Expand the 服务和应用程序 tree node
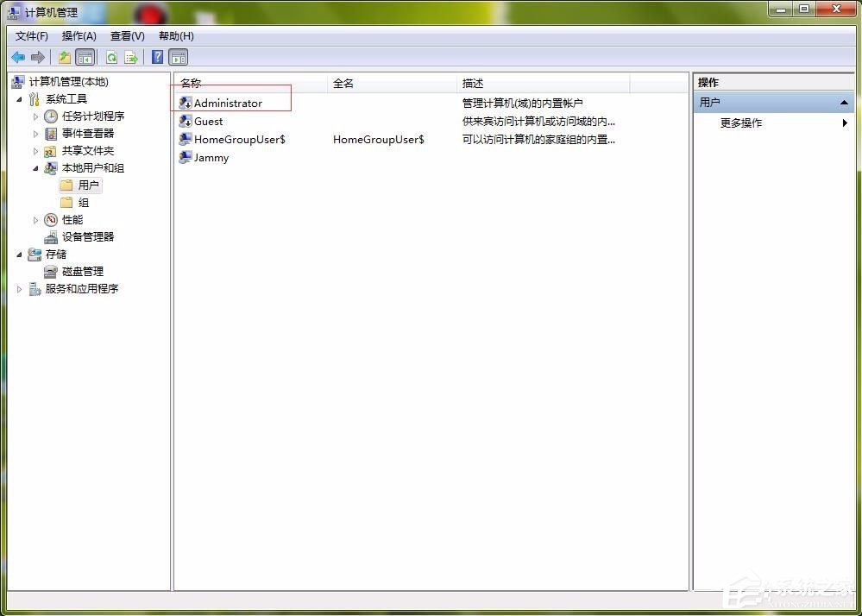This screenshot has width=862, height=616. point(19,288)
